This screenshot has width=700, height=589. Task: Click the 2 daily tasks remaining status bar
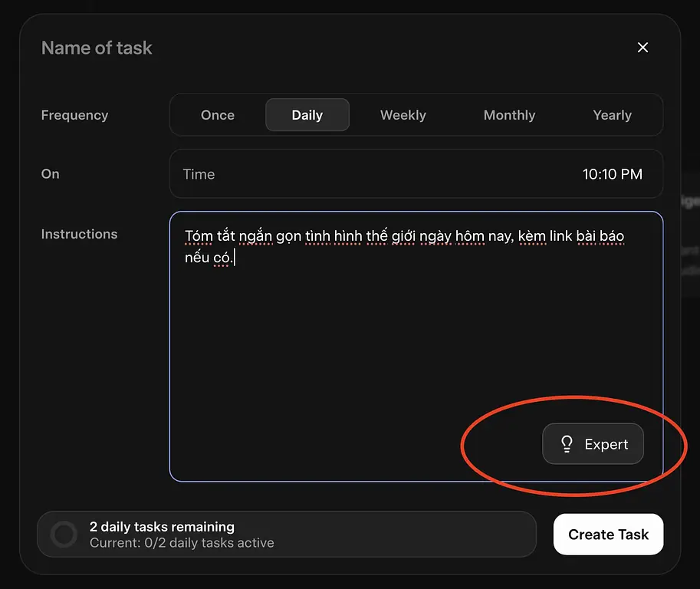pyautogui.click(x=286, y=534)
